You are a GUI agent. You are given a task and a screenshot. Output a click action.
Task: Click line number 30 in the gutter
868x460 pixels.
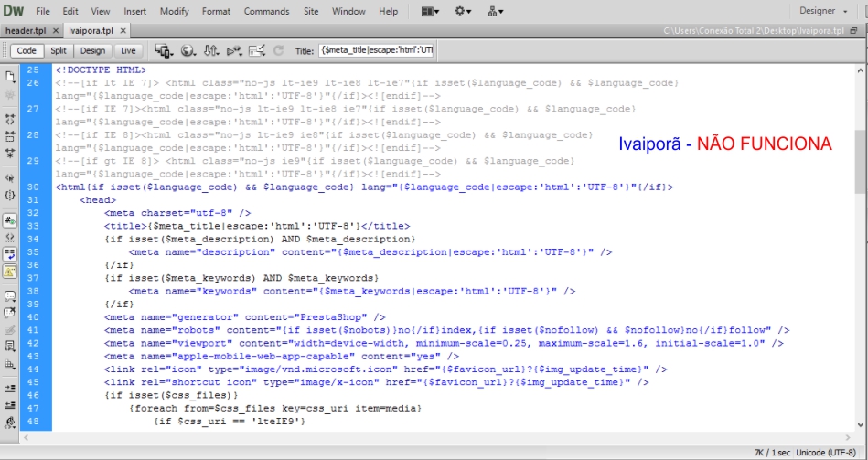point(33,187)
